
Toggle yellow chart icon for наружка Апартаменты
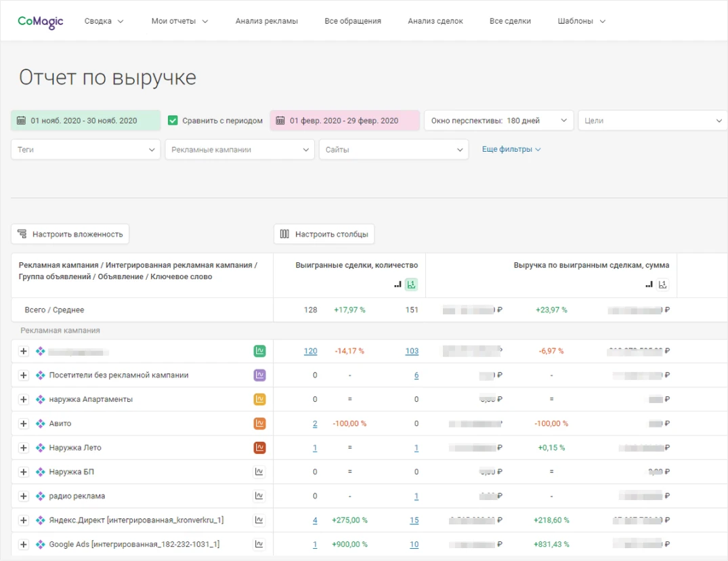tap(259, 399)
